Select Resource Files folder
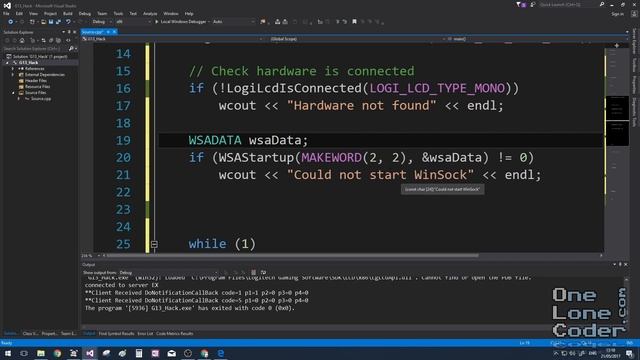Screen dimensions: 640x360 pos(37,87)
